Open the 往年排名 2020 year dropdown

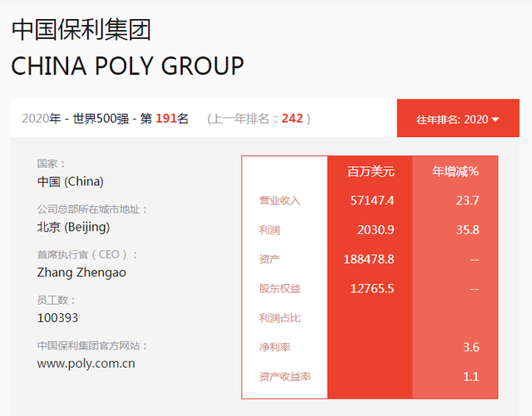coord(458,119)
